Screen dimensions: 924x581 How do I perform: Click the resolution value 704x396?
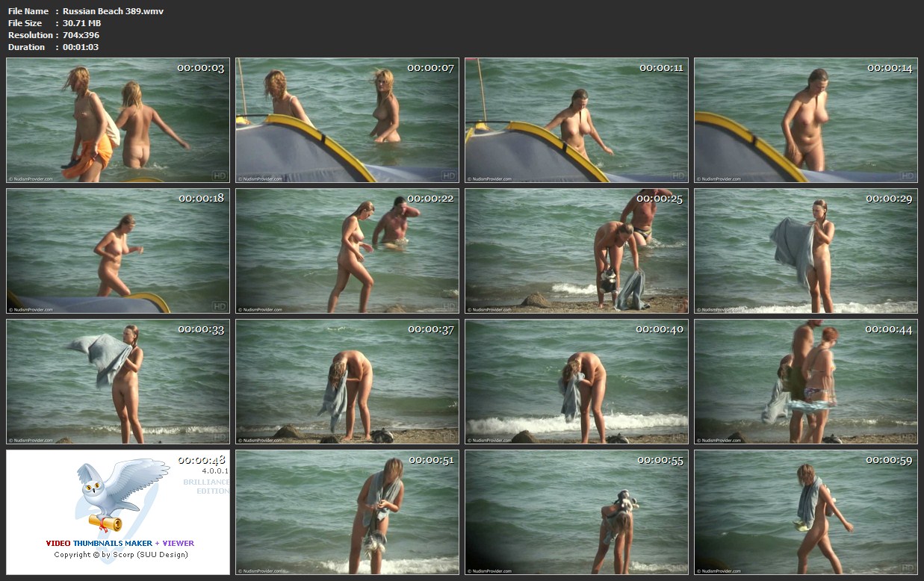pyautogui.click(x=81, y=35)
